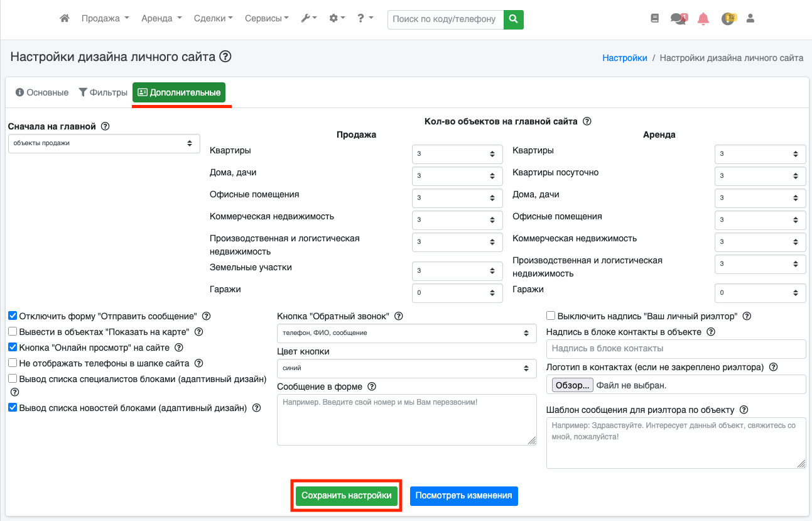Click help icon beside page title
Viewport: 812px width, 521px height.
point(225,57)
